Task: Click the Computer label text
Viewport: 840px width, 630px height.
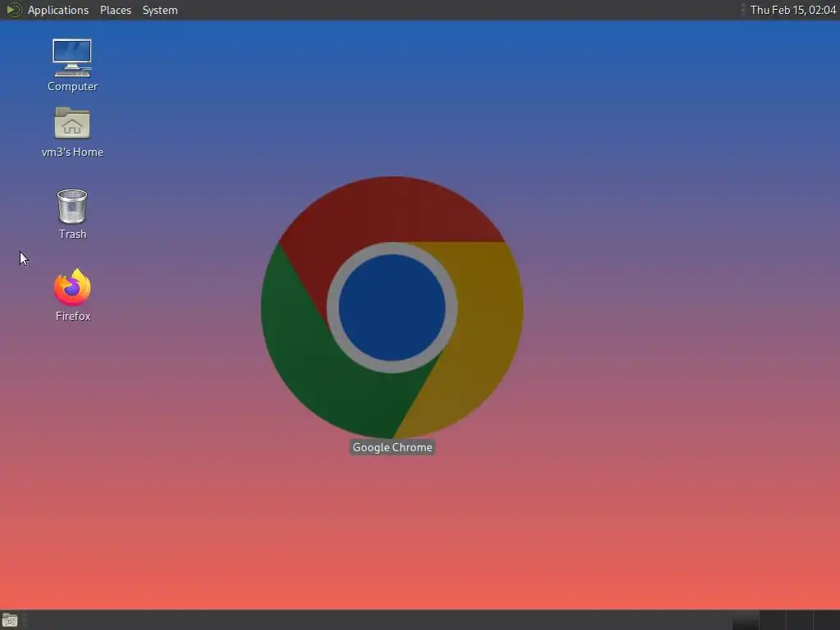Action: click(x=72, y=86)
